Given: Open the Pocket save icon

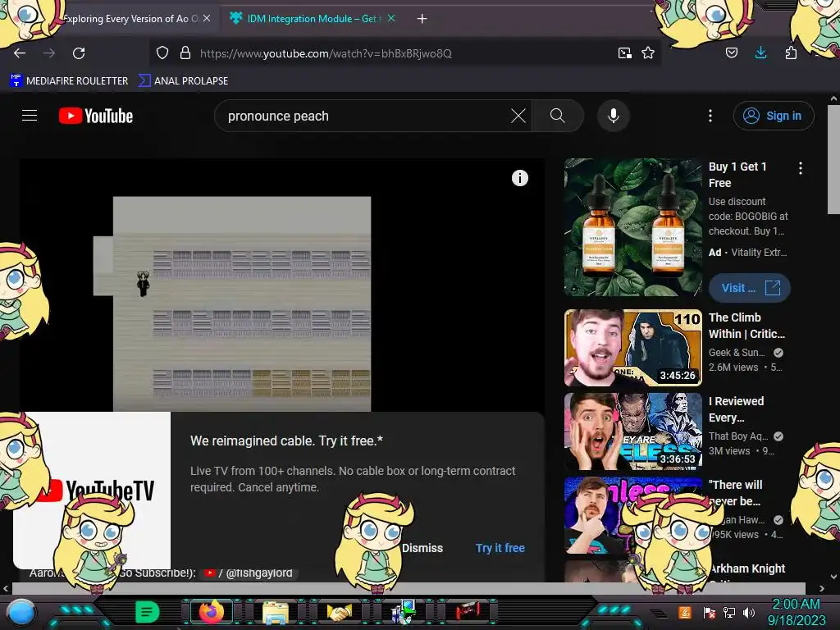Looking at the screenshot, I should point(731,52).
